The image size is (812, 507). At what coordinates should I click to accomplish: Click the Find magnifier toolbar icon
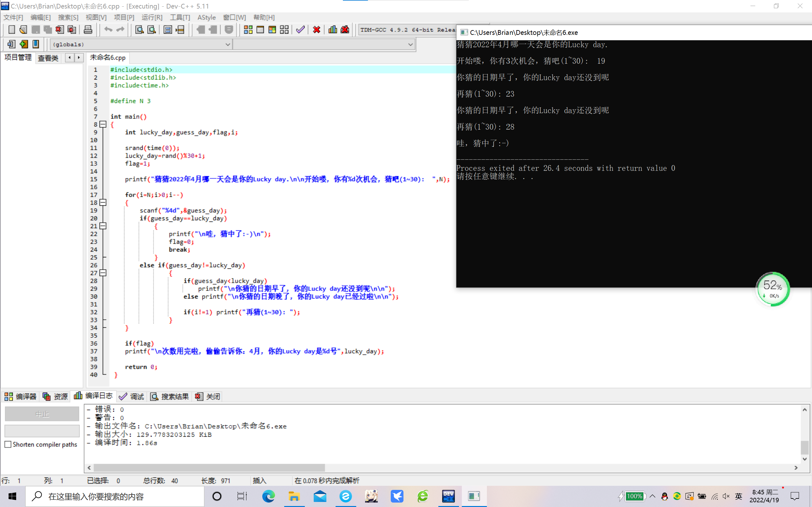pyautogui.click(x=139, y=30)
